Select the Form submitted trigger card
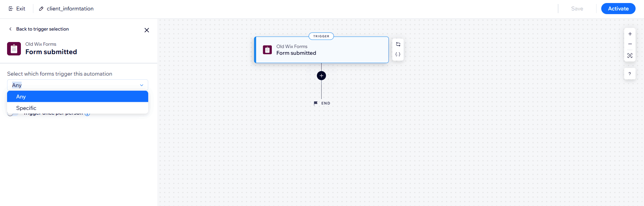The height and width of the screenshot is (206, 644). pos(322,50)
